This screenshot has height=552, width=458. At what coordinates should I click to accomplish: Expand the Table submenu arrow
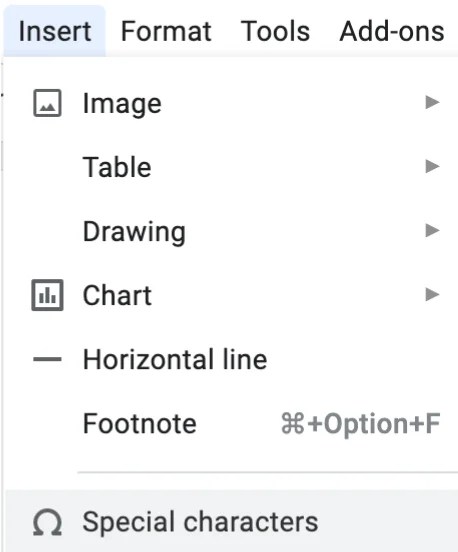coord(432,166)
